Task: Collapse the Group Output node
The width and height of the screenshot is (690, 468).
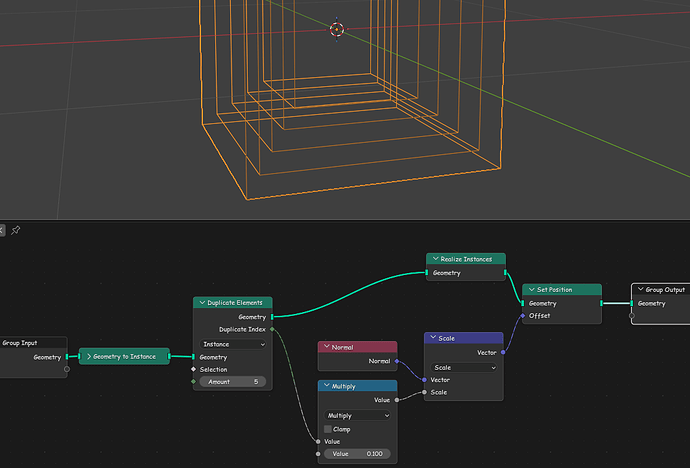Action: (x=641, y=289)
